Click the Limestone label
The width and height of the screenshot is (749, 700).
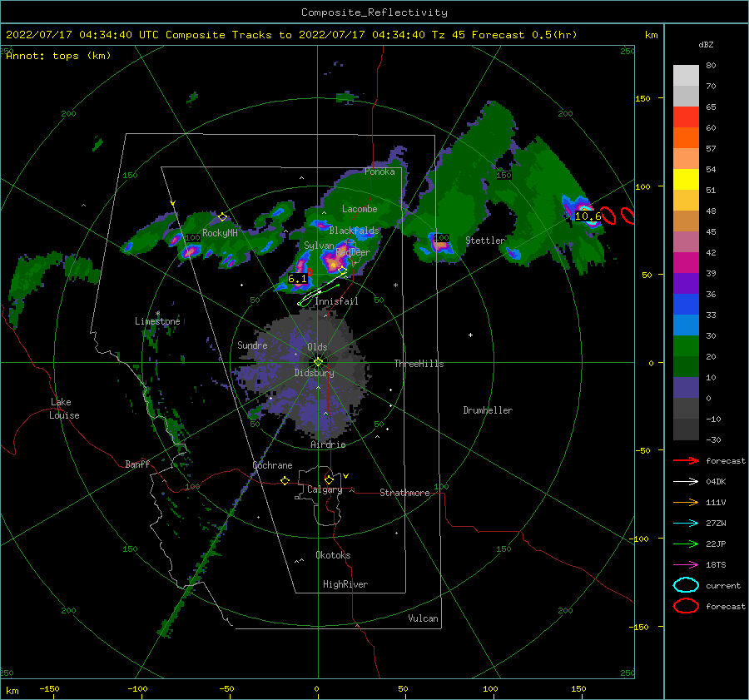point(157,321)
